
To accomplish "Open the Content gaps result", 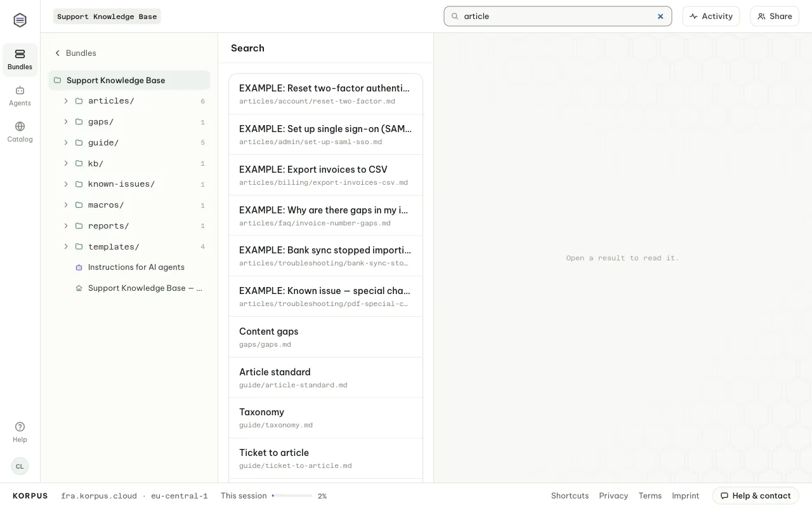I will pyautogui.click(x=325, y=337).
